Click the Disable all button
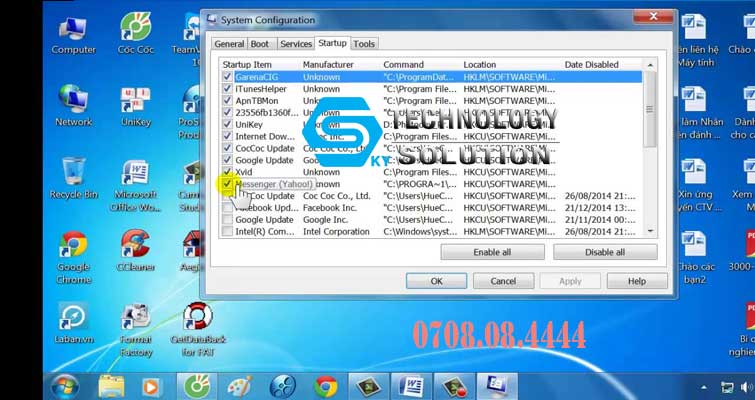Screen dimensions: 755x400 coord(605,252)
